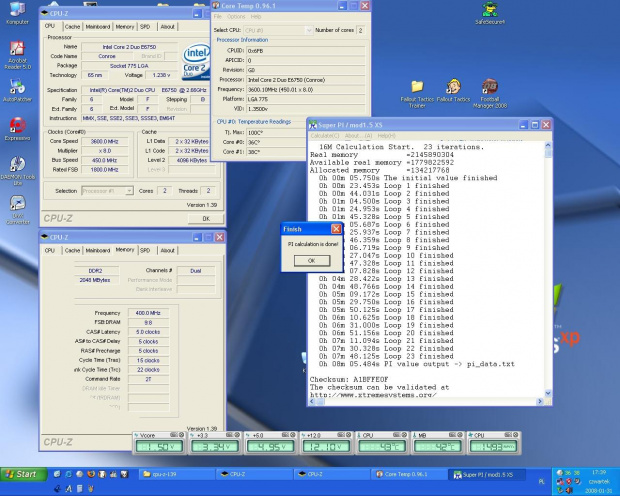Viewport: 620px width, 496px height.
Task: Open SPD tab in CPU-Z processor window
Action: click(145, 27)
